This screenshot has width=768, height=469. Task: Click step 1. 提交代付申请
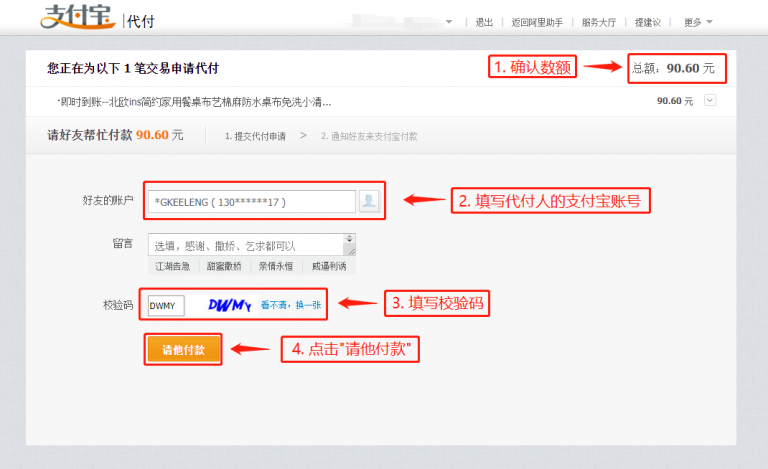pos(255,136)
